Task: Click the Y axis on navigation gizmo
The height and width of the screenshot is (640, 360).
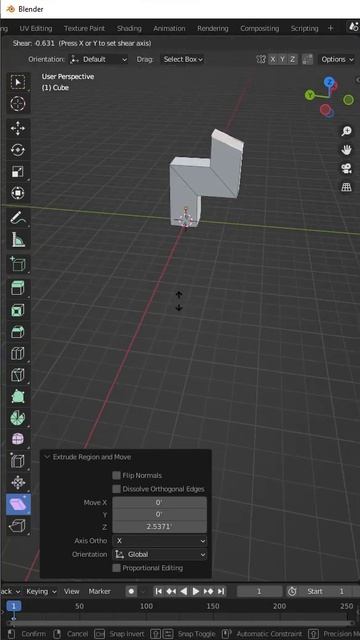Action: point(310,95)
